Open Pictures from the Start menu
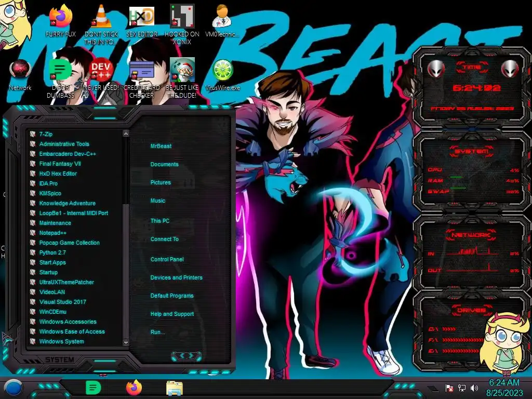532x399 pixels. point(161,182)
